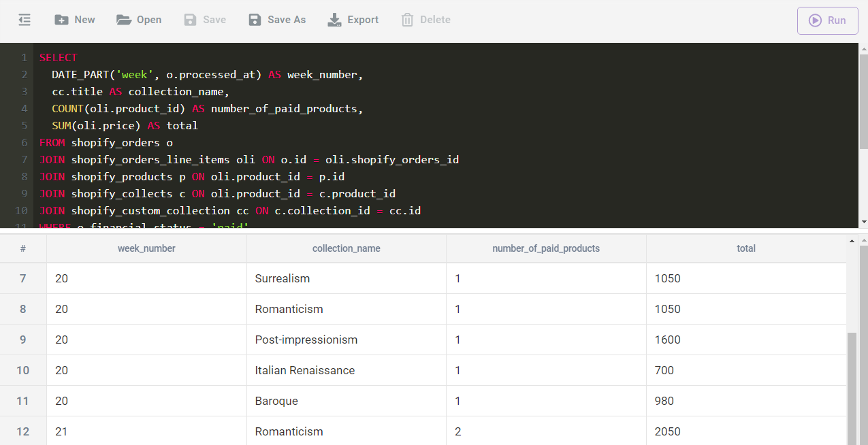Click the play circle icon in Run
The image size is (868, 445).
click(815, 20)
